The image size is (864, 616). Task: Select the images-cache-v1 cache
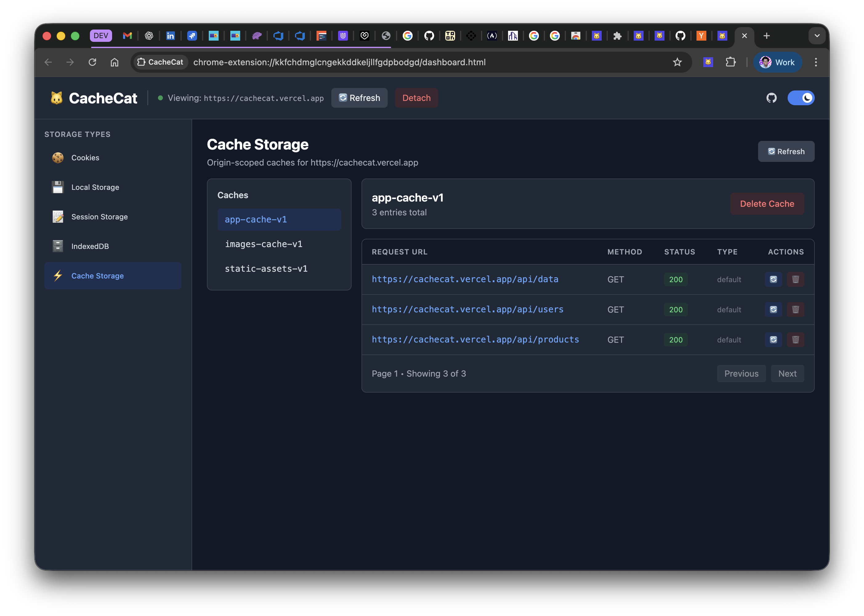tap(264, 244)
